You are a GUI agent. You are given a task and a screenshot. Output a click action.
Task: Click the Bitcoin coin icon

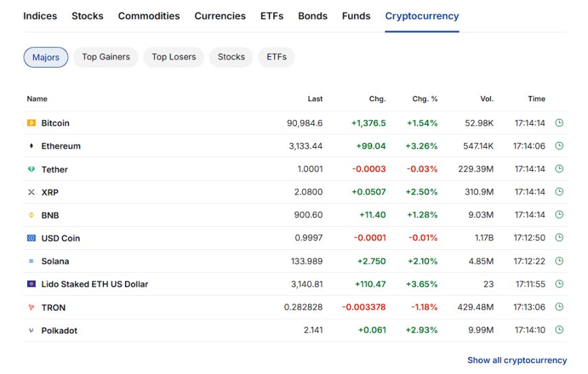[32, 123]
